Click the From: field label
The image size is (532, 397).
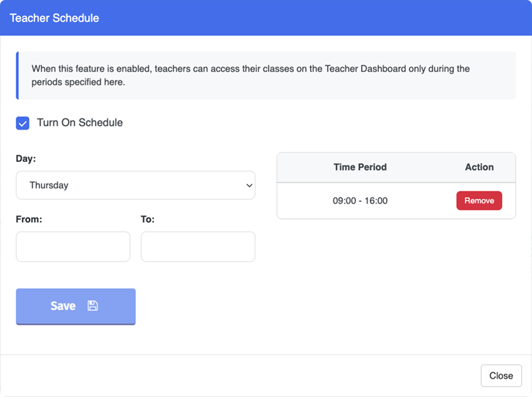(x=29, y=219)
